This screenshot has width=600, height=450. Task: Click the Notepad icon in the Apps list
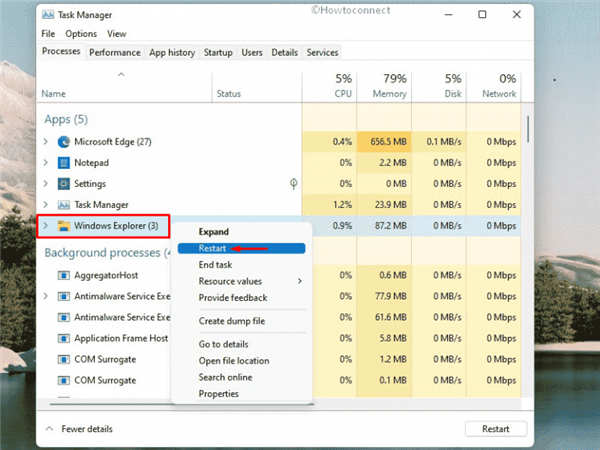coord(64,163)
